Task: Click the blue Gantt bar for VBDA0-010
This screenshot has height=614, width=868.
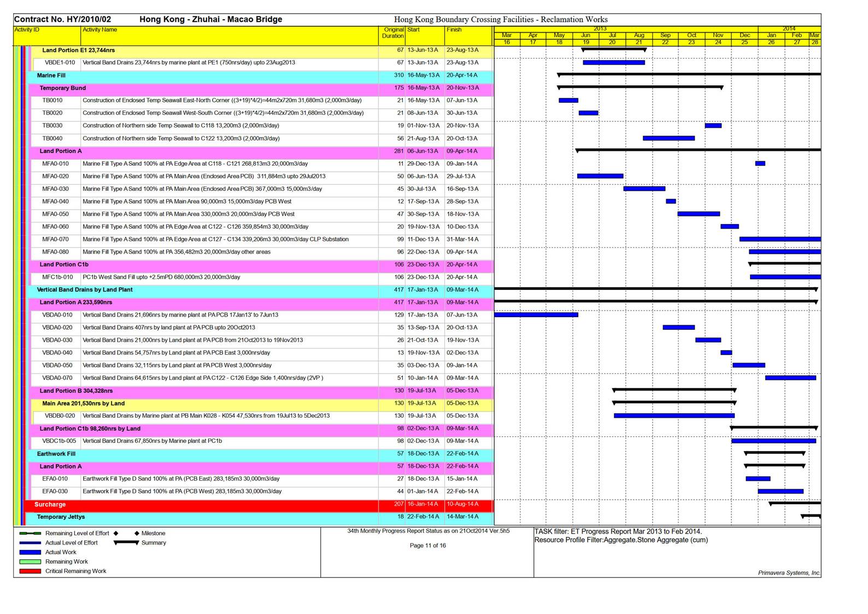Action: pos(536,315)
